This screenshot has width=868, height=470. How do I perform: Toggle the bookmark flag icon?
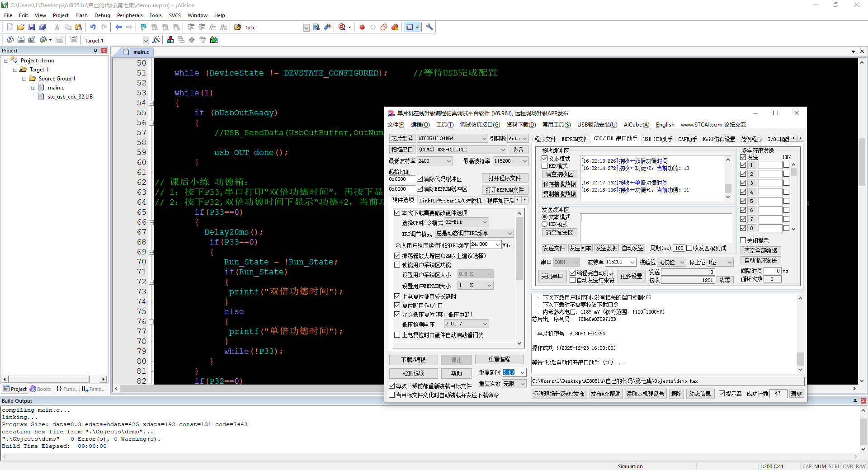(143, 28)
